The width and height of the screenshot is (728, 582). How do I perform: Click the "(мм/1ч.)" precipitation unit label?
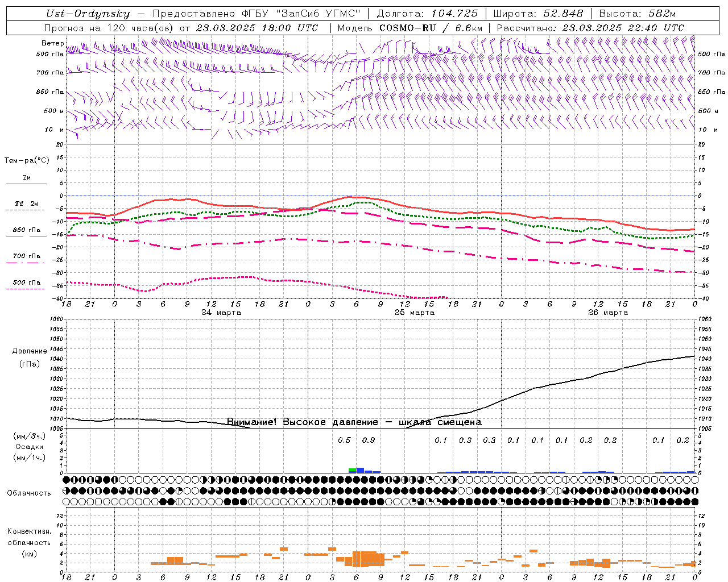(30, 458)
